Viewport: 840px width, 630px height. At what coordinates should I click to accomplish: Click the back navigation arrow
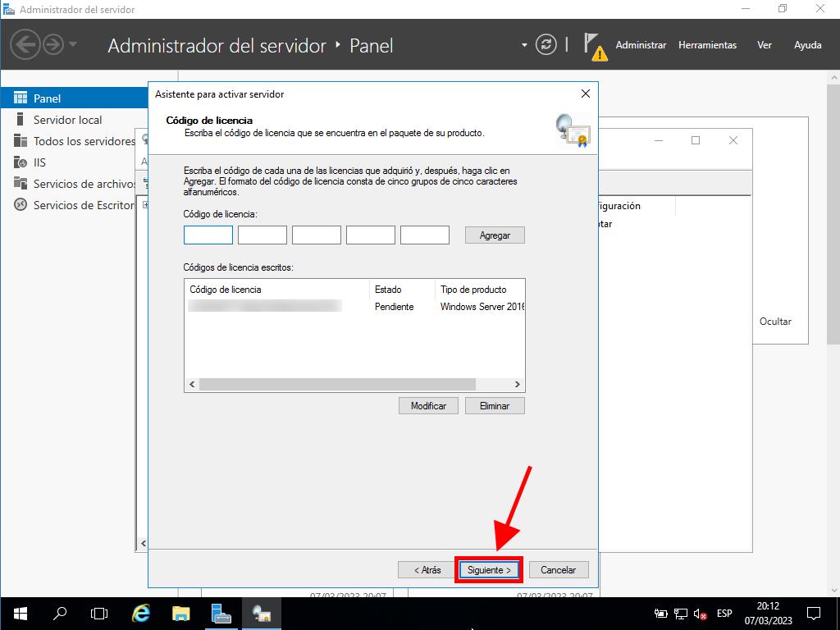click(x=25, y=44)
